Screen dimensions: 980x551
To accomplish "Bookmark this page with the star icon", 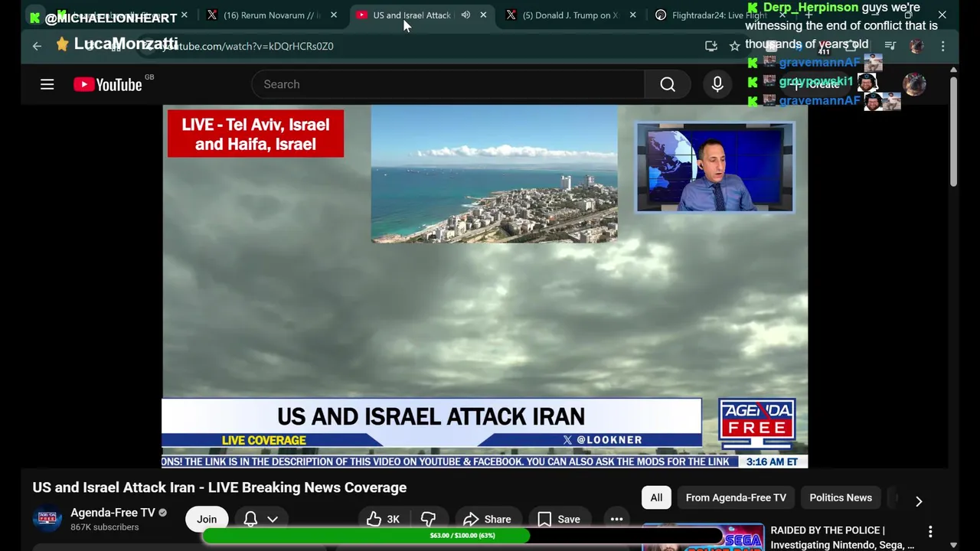I will pyautogui.click(x=735, y=46).
